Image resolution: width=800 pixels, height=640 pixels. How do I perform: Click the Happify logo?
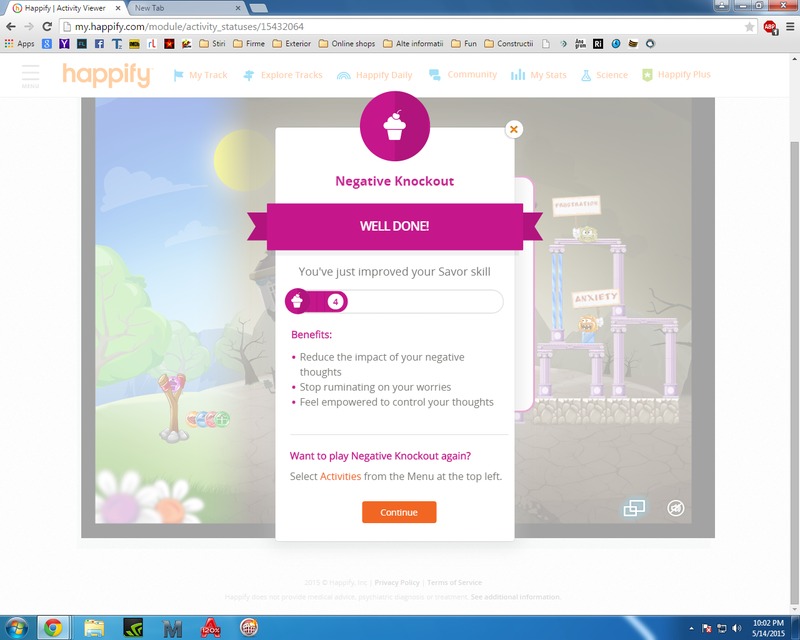pos(107,75)
